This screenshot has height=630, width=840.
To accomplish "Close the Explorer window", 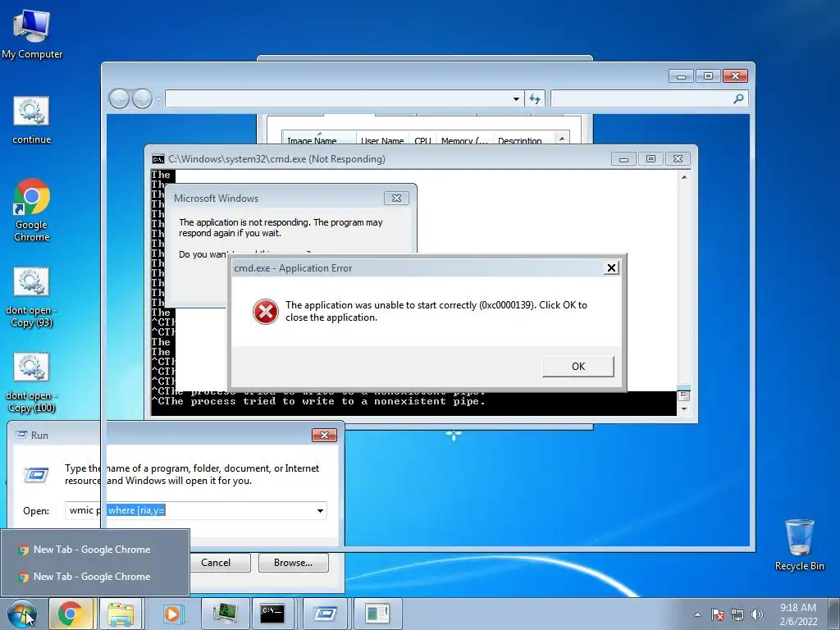I will pyautogui.click(x=735, y=76).
